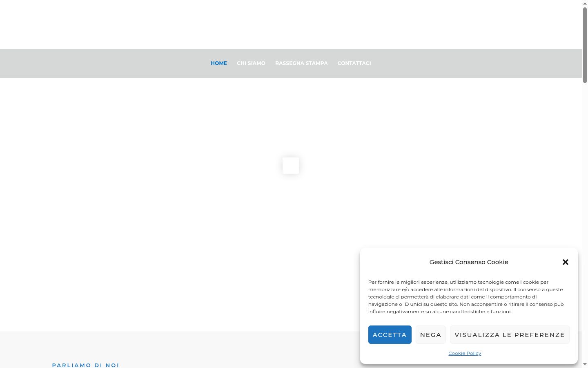Accept cookies with the ACCETTA button
Image resolution: width=588 pixels, height=368 pixels.
pyautogui.click(x=390, y=334)
